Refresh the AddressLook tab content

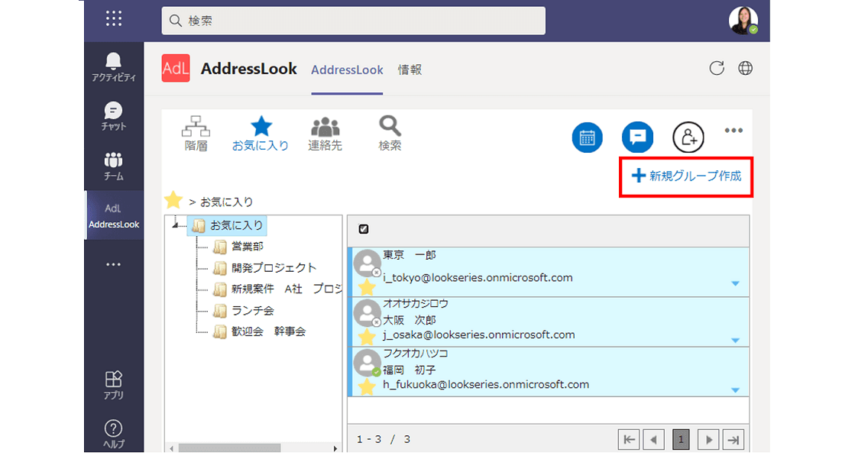717,68
